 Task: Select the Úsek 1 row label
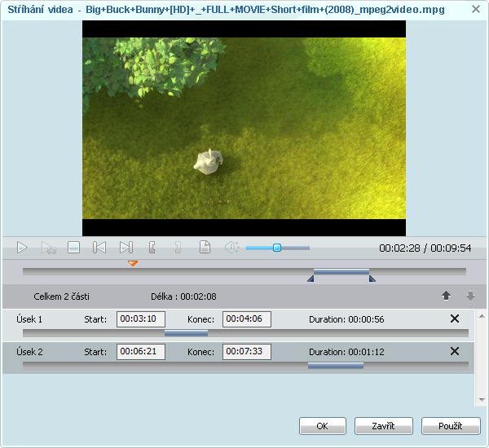29,319
